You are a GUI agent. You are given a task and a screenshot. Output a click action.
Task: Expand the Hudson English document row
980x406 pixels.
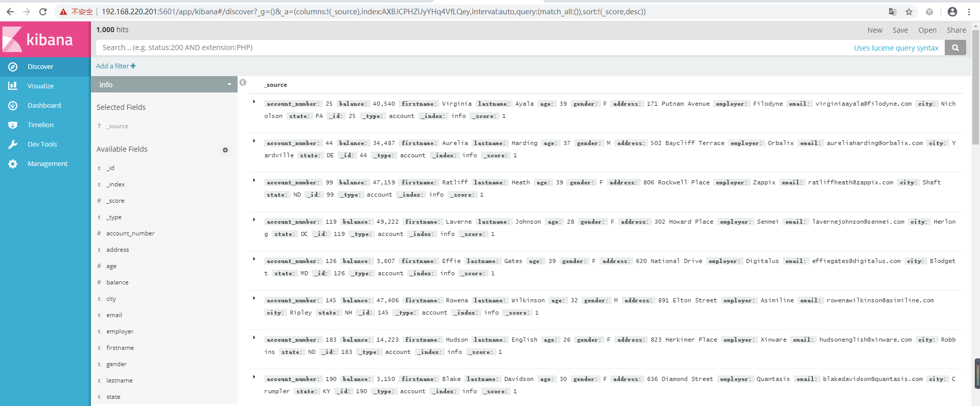[x=254, y=338]
